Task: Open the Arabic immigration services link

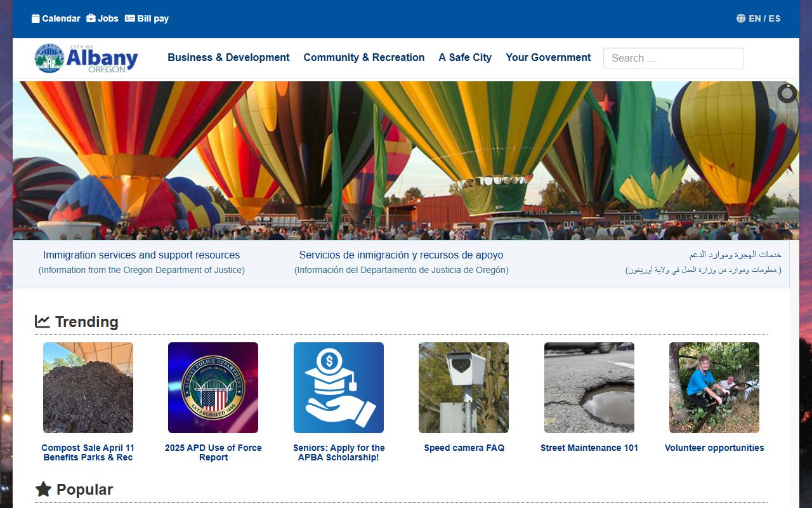Action: pos(735,255)
